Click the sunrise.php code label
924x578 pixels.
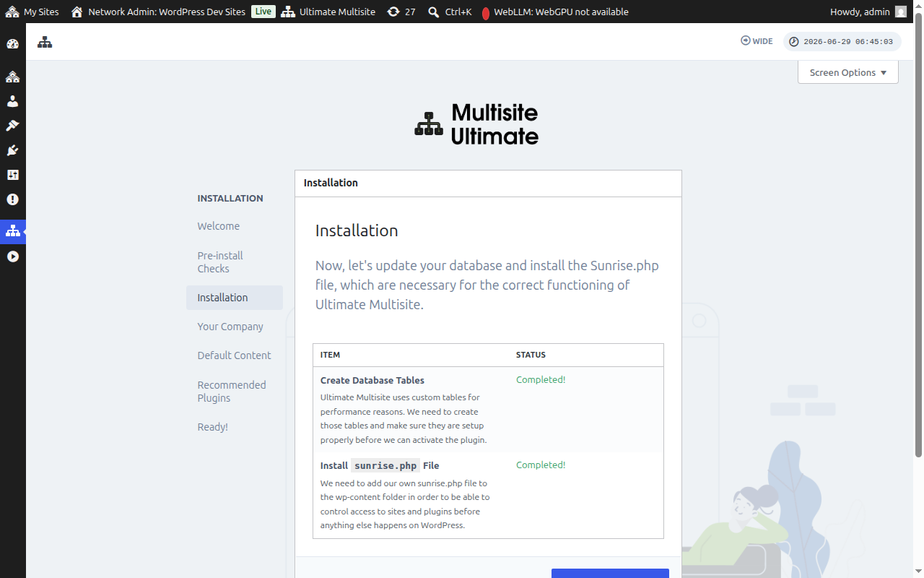[385, 466]
